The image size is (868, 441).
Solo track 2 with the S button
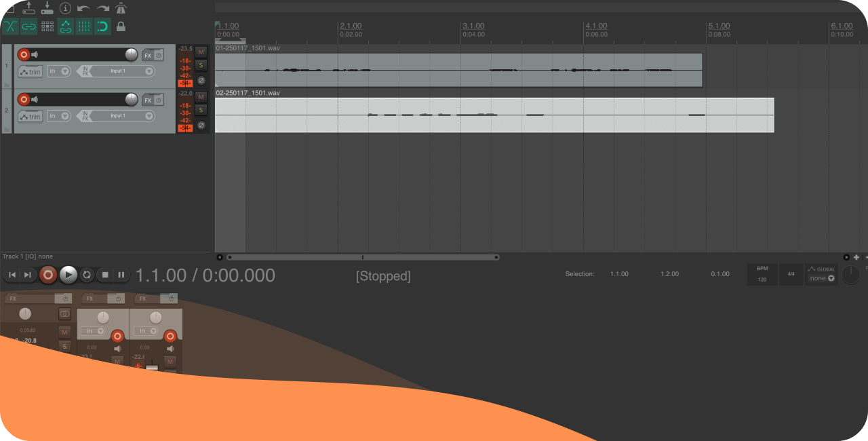[201, 110]
